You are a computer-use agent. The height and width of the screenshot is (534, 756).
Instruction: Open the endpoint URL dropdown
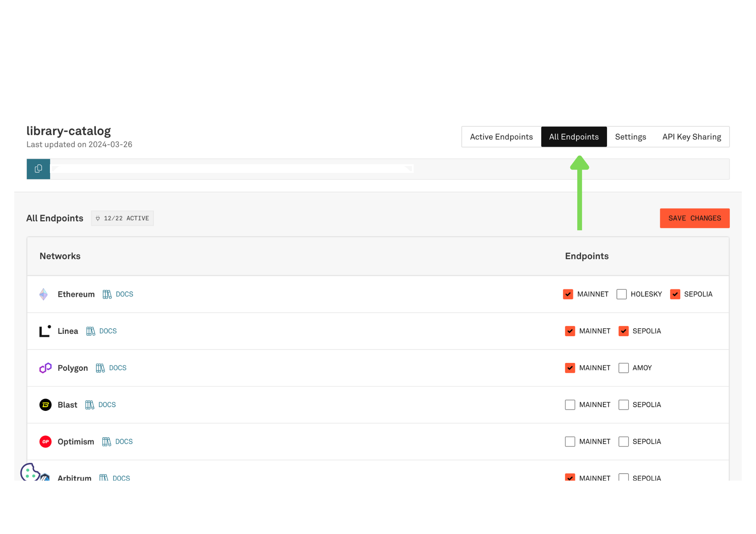click(407, 169)
